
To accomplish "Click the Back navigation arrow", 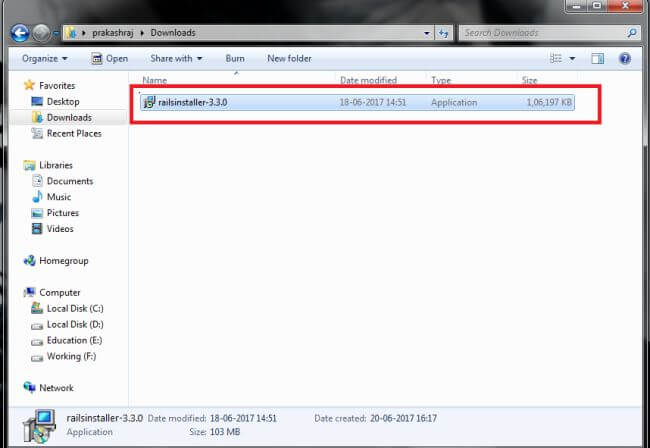I will 19,33.
